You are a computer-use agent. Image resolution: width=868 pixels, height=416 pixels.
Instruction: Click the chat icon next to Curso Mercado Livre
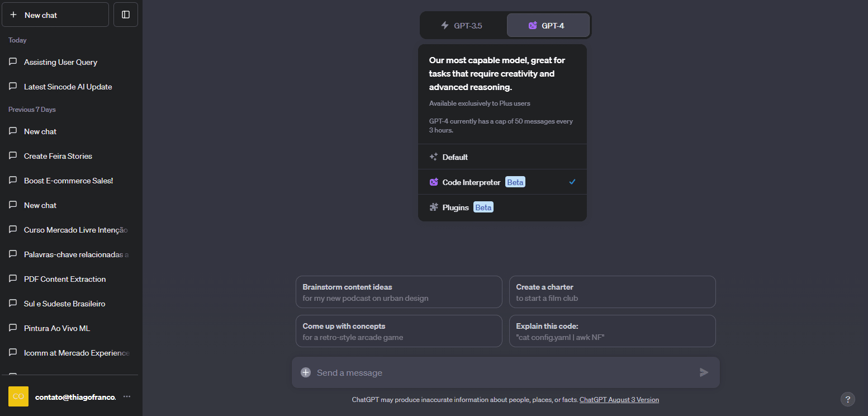pos(13,230)
